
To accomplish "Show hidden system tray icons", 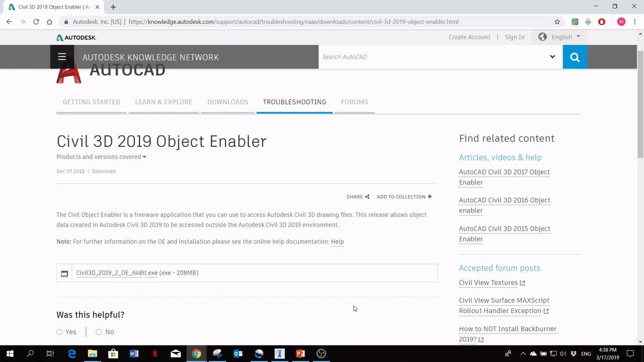I will (522, 353).
